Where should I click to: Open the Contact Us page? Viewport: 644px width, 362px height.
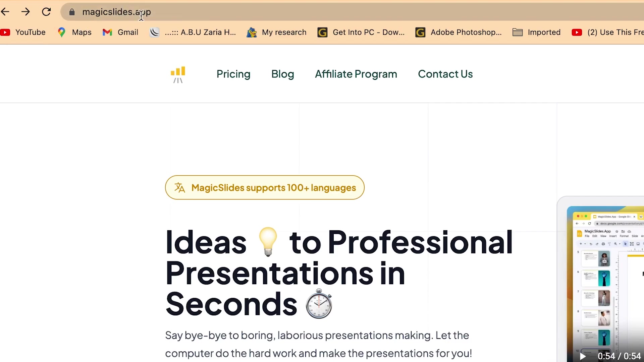[x=445, y=74]
